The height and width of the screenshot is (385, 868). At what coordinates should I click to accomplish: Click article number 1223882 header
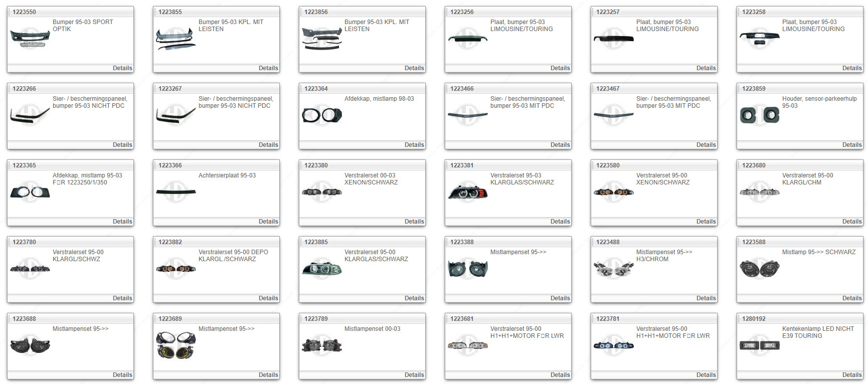click(170, 242)
